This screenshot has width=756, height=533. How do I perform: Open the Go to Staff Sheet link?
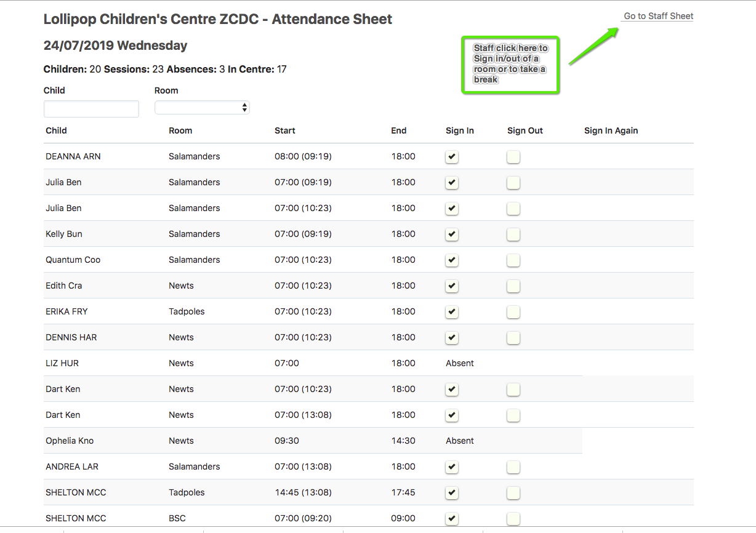point(658,16)
